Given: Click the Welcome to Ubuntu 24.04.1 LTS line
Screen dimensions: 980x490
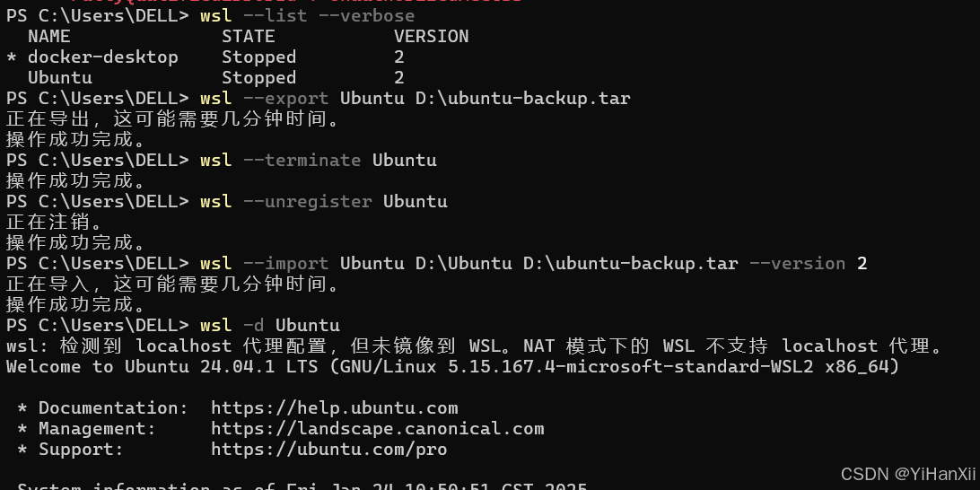Looking at the screenshot, I should (x=453, y=366).
